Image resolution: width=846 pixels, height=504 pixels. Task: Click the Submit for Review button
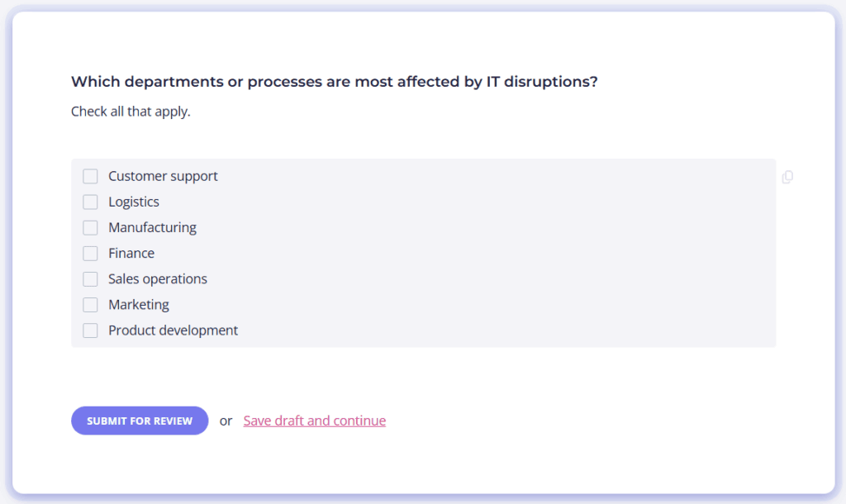[x=140, y=421]
